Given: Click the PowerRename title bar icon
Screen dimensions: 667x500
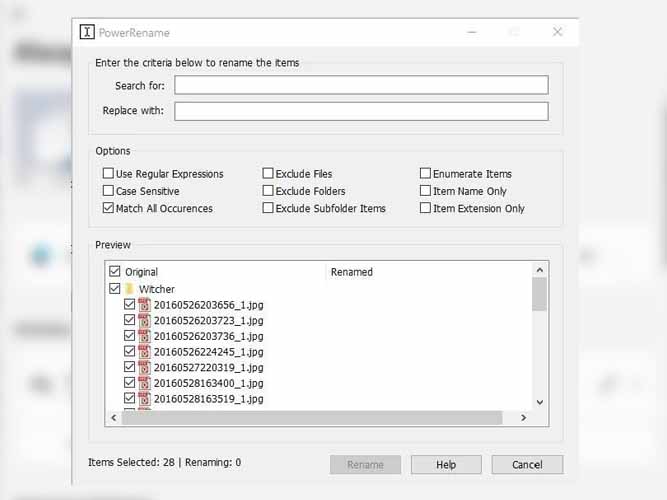Looking at the screenshot, I should (87, 32).
